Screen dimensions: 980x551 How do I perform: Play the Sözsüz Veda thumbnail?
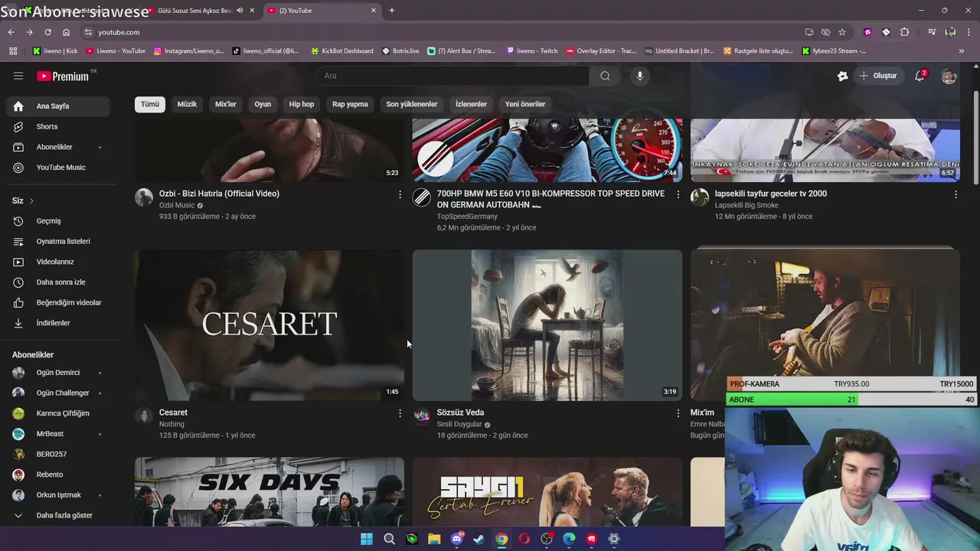tap(547, 324)
